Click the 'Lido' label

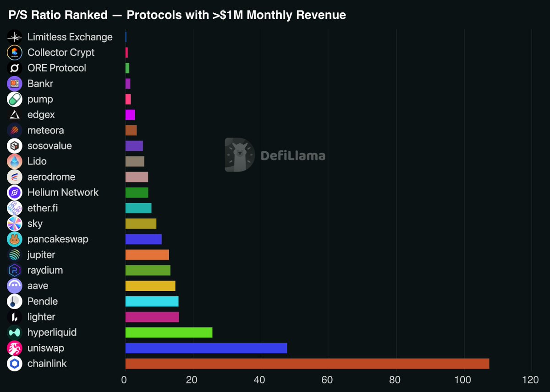[x=37, y=161]
